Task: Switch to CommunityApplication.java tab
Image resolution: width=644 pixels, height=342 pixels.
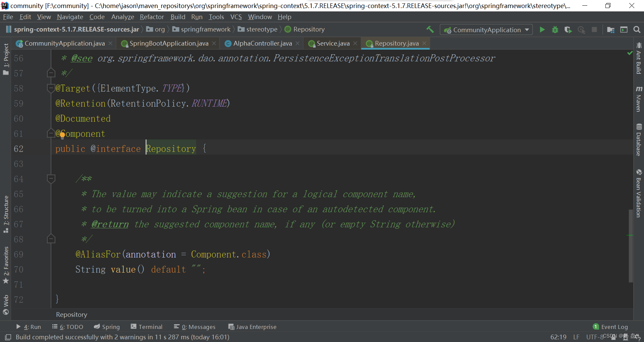Action: pyautogui.click(x=64, y=43)
